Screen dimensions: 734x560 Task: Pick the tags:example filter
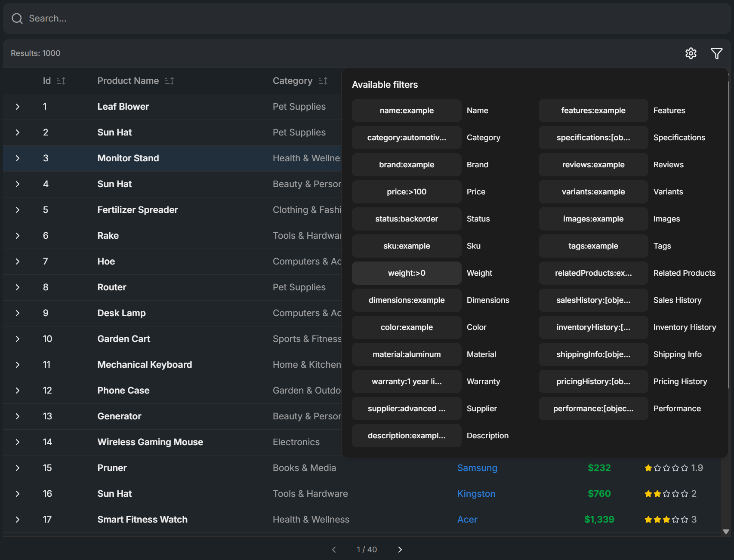593,246
